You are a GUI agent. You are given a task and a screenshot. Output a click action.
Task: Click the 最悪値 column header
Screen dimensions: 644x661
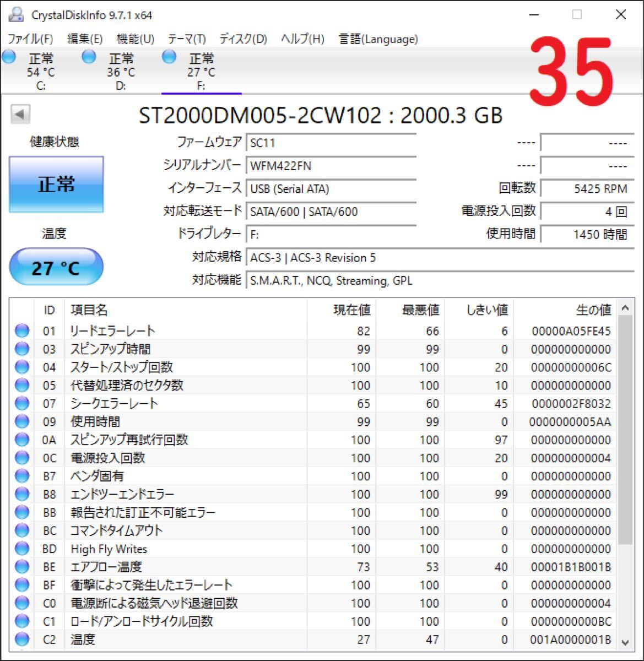click(410, 310)
